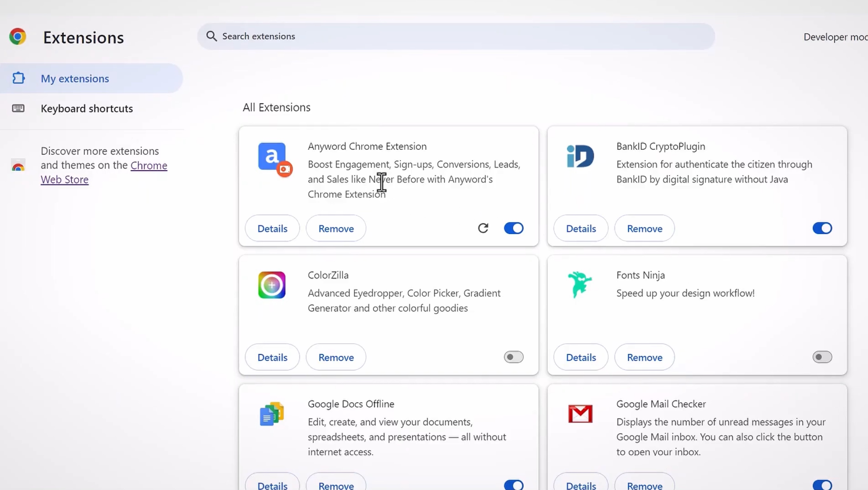This screenshot has width=868, height=490.
Task: View Details of BankID CryptoPlugin
Action: point(581,228)
